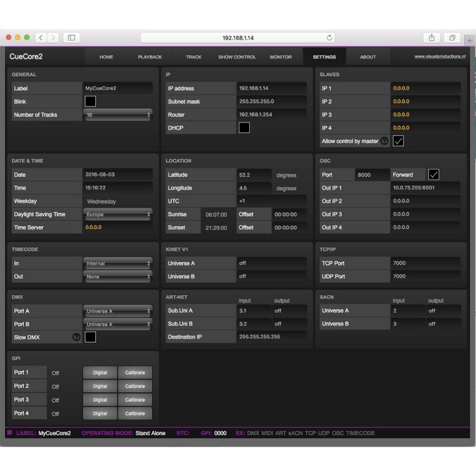This screenshot has width=476, height=476.
Task: Enable the Blink checkbox
Action: pyautogui.click(x=90, y=101)
